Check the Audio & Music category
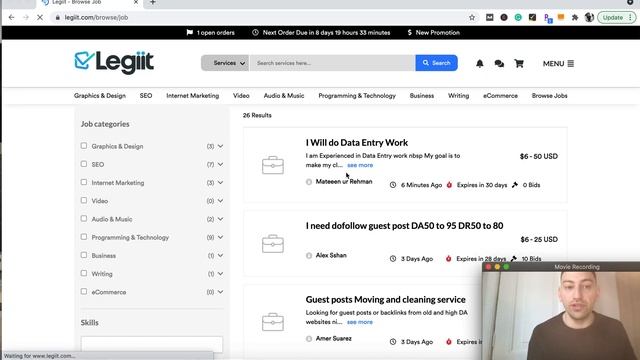Image resolution: width=640 pixels, height=360 pixels. pos(84,219)
